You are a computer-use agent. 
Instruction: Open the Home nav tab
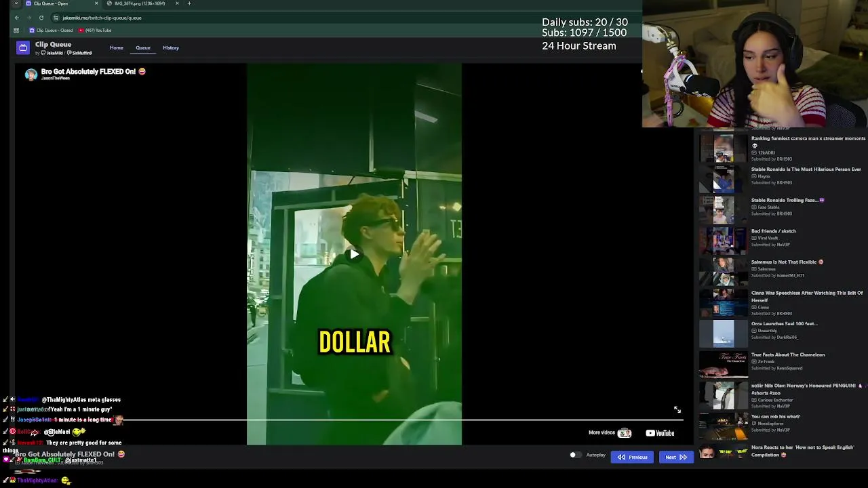click(x=117, y=47)
